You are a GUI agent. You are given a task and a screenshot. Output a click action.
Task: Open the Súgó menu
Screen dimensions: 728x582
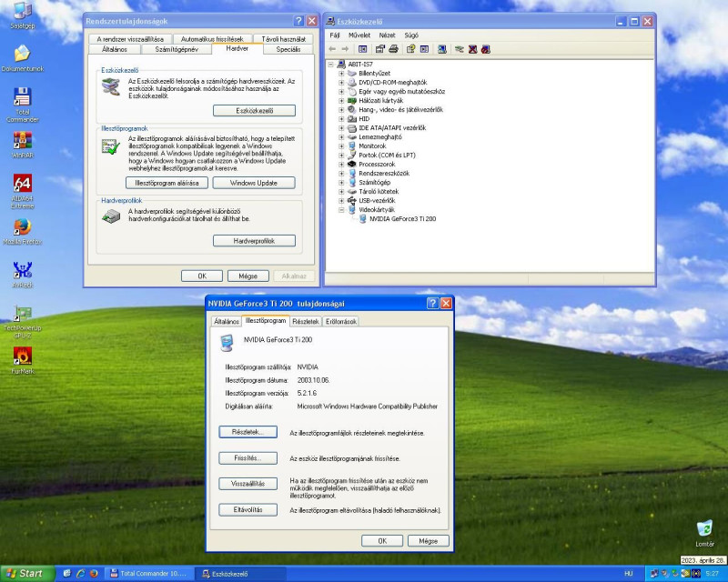pos(411,35)
